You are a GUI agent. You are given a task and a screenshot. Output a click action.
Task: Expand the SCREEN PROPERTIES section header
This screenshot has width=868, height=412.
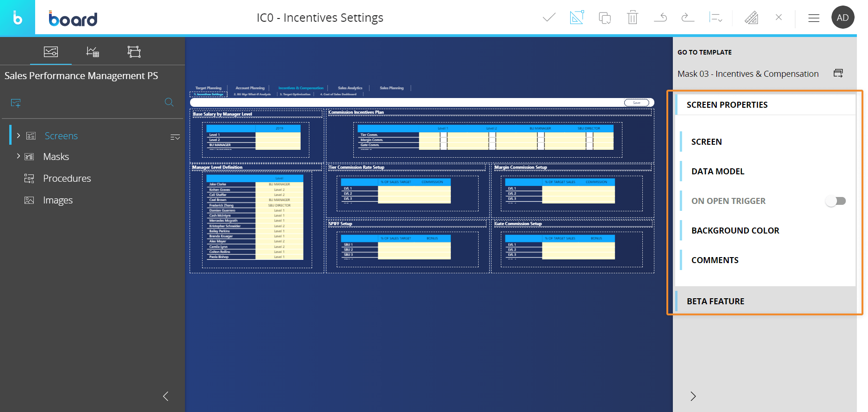click(x=765, y=105)
